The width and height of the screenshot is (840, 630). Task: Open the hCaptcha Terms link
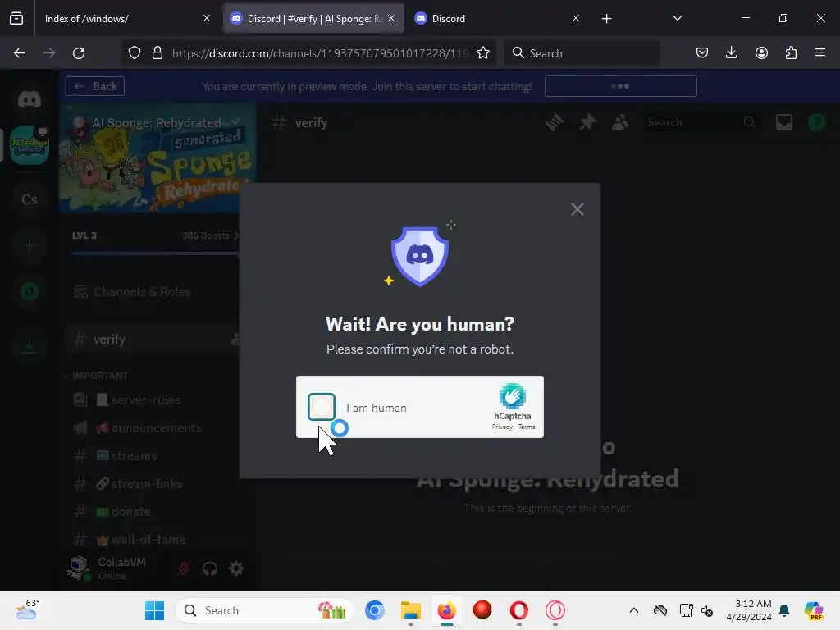pyautogui.click(x=527, y=427)
